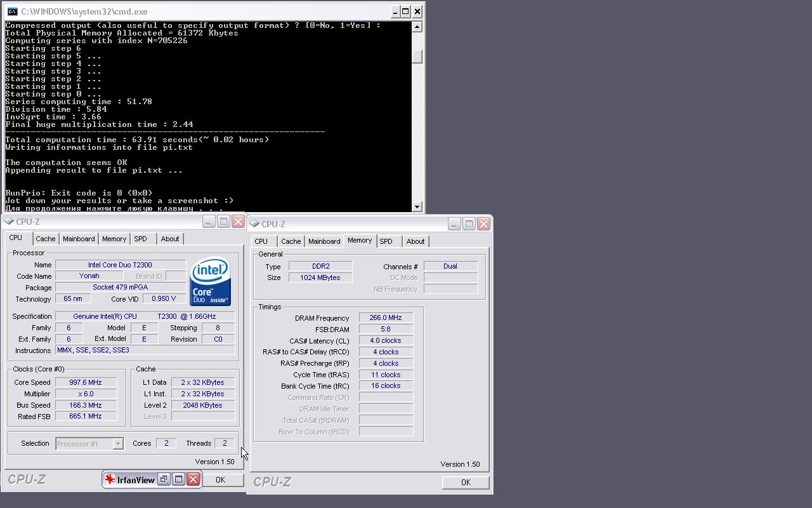Click the Code Name field Yonah
The image size is (812, 508).
89,276
